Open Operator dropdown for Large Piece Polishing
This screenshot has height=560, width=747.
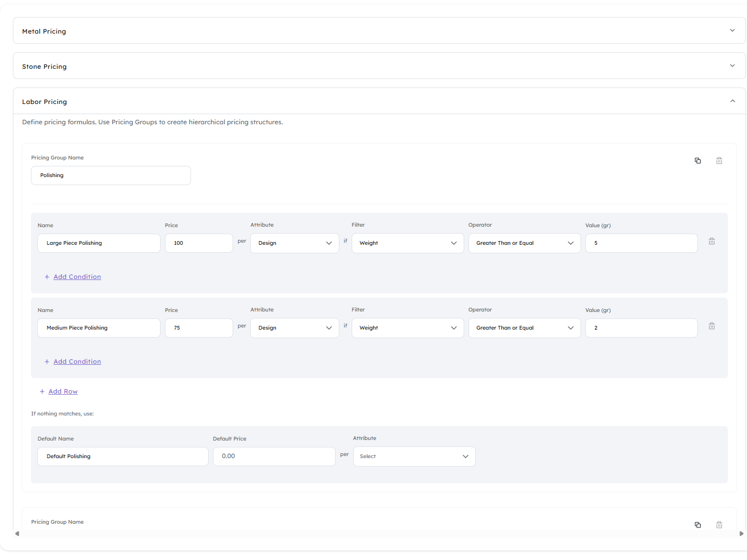[525, 243]
